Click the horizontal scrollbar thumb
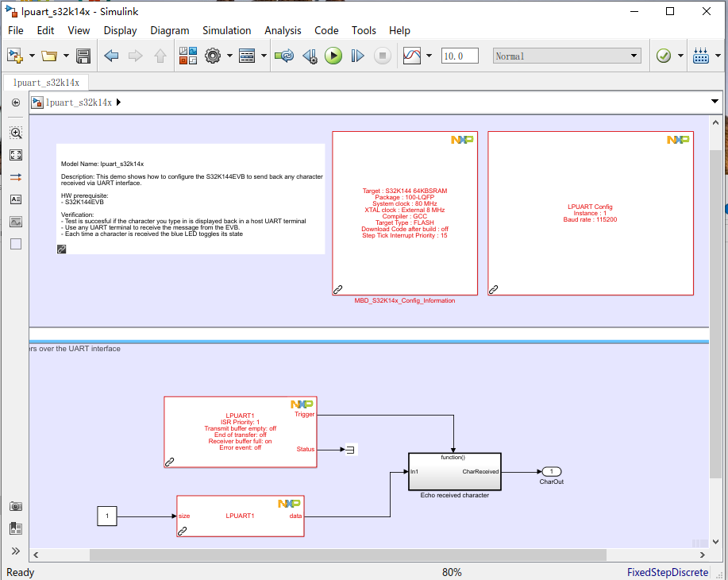Viewport: 728px width, 580px height. [x=348, y=555]
